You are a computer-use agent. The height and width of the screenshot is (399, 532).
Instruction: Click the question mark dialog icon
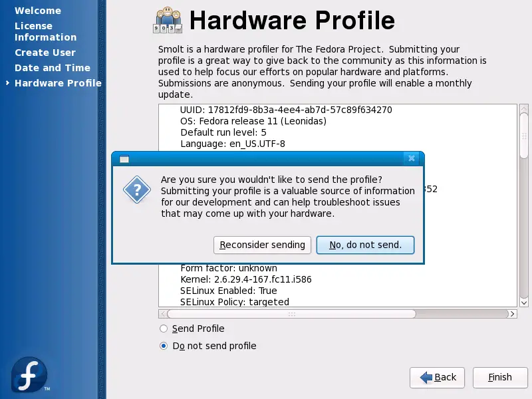click(137, 190)
